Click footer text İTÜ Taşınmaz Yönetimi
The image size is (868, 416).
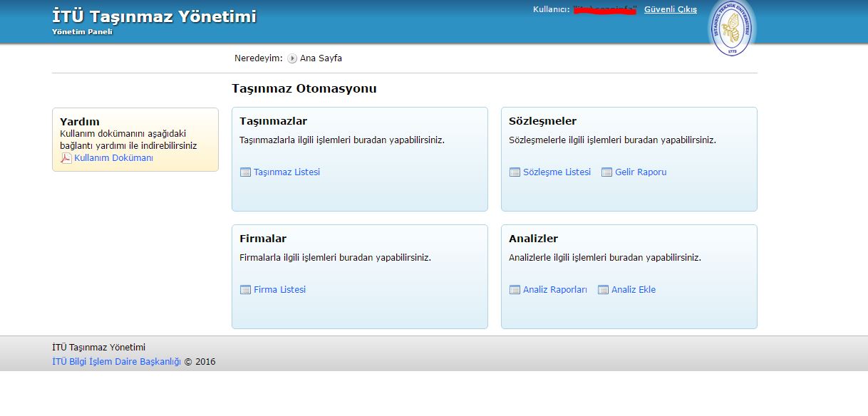(98, 348)
